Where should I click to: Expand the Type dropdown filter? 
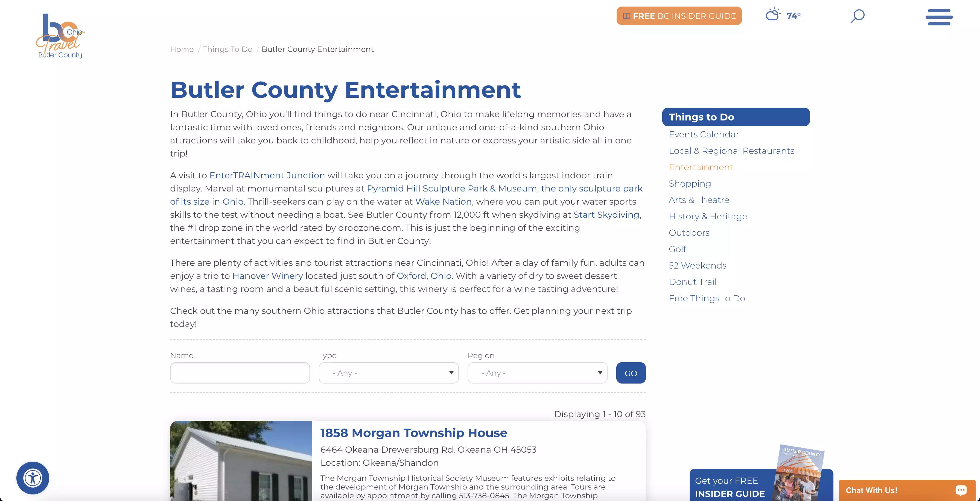(x=389, y=373)
